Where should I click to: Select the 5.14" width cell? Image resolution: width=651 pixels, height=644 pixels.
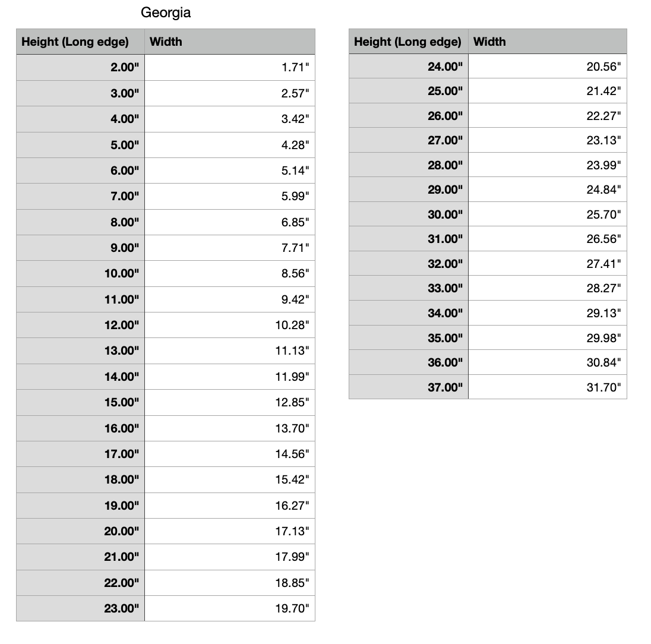click(295, 171)
